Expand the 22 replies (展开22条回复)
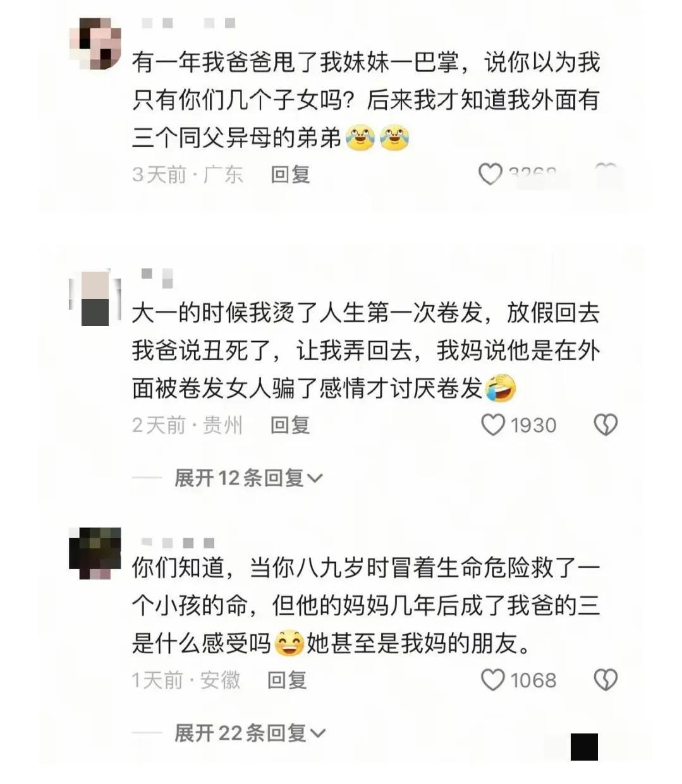 click(250, 733)
